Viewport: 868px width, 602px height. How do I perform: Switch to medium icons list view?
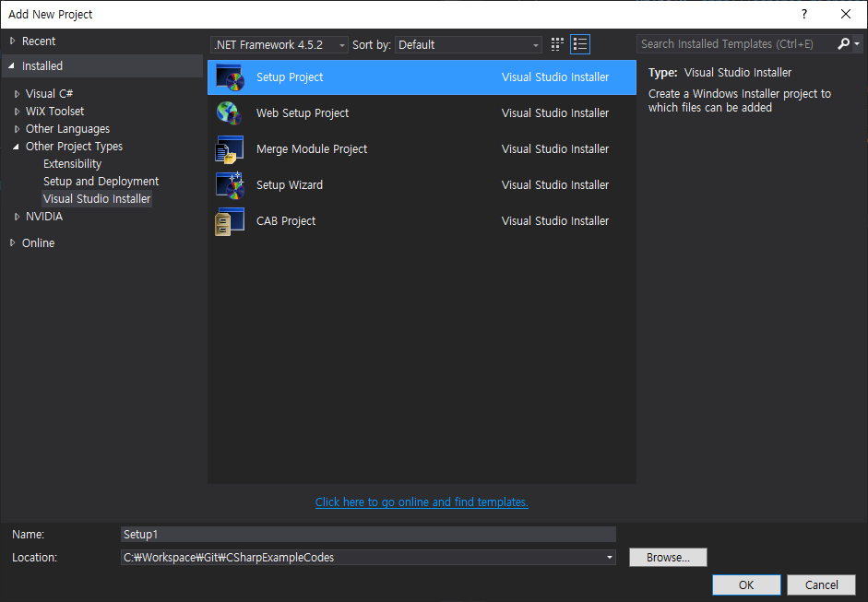pos(580,44)
